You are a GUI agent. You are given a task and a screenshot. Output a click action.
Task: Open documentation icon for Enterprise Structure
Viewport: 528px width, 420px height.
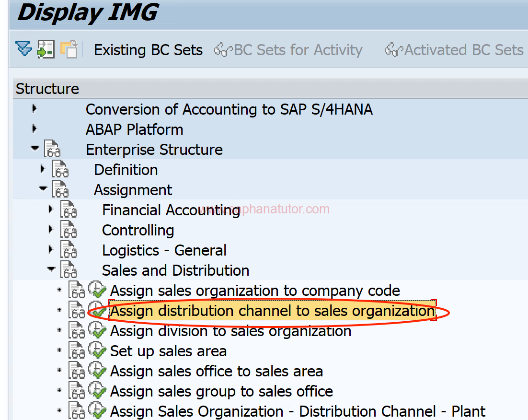click(52, 149)
